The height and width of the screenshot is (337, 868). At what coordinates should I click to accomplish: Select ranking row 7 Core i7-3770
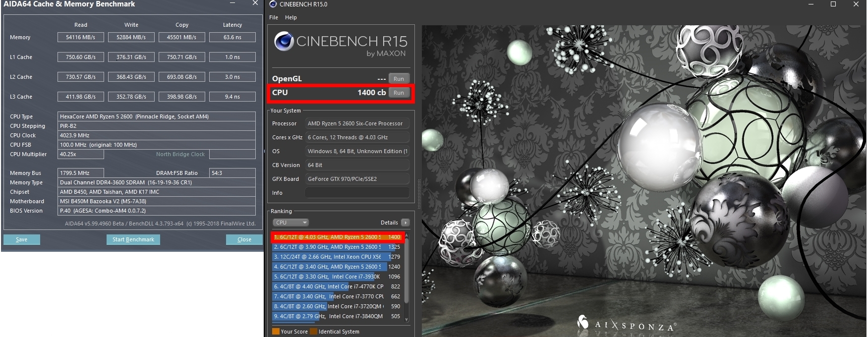click(x=337, y=296)
